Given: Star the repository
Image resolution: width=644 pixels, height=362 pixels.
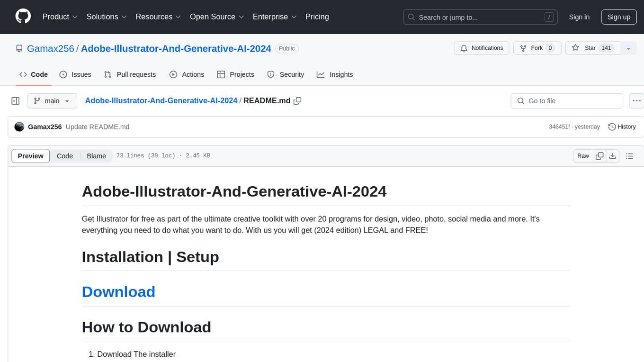Looking at the screenshot, I should [593, 48].
